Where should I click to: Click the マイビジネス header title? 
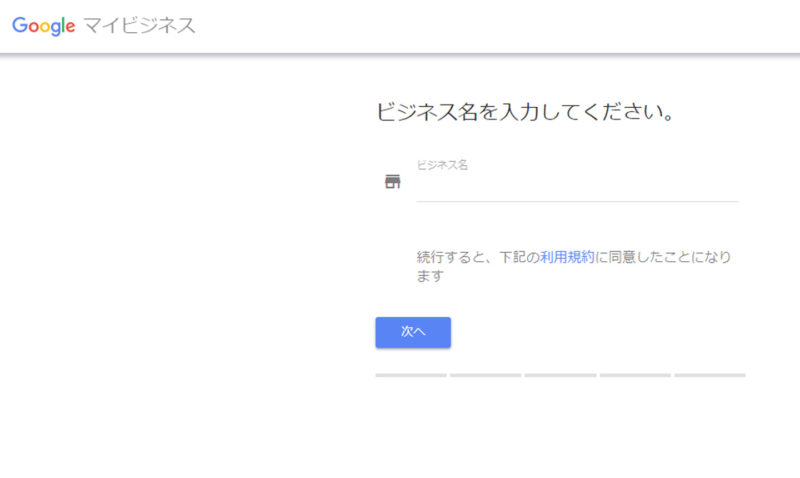tap(140, 26)
